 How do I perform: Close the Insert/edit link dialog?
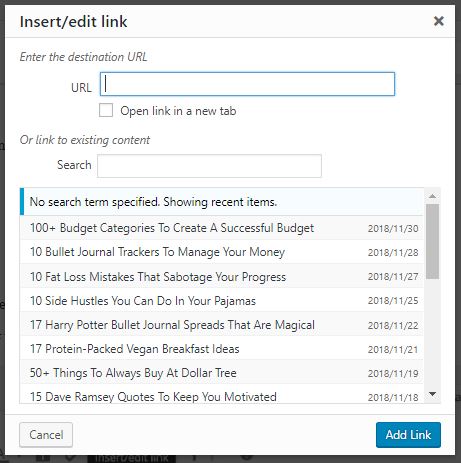point(439,21)
